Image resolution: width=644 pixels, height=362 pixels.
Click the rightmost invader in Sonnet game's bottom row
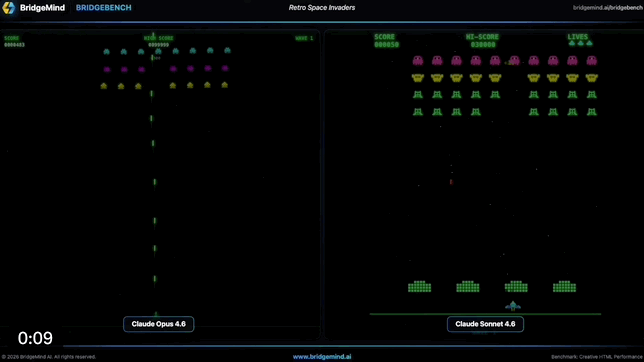(x=591, y=112)
